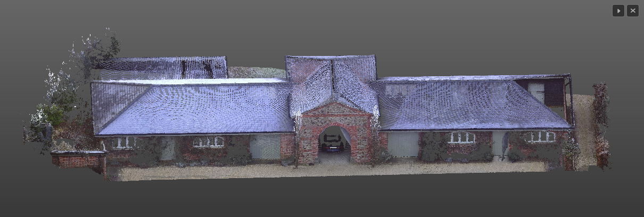The image size is (644, 217).
Task: Close the point cloud viewer with X
Action: pos(633,11)
